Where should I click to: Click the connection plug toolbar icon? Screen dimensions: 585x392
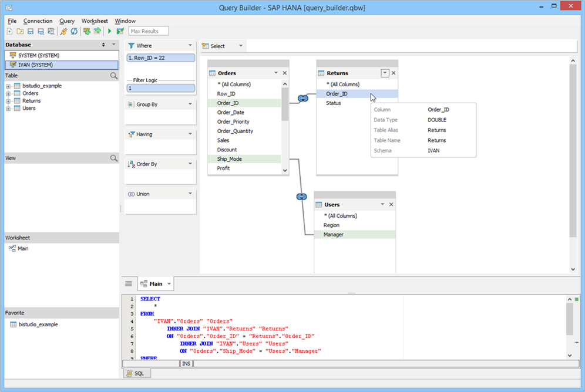tap(64, 31)
